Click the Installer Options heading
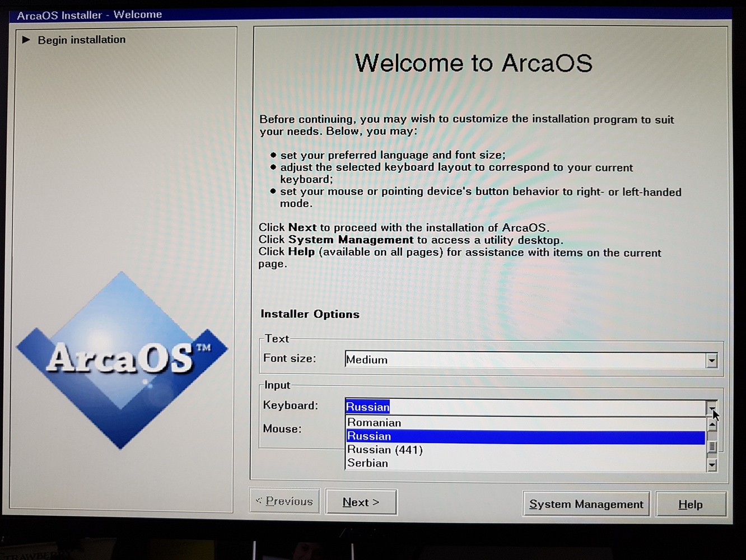 coord(310,314)
